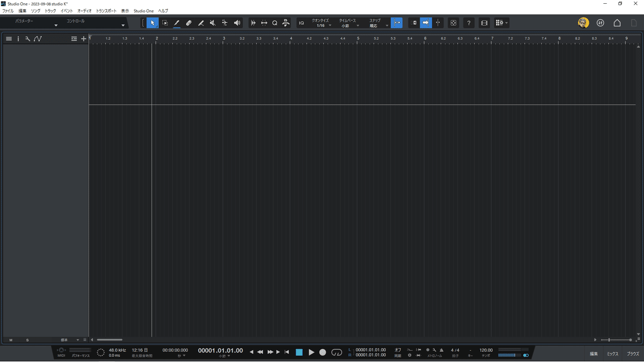Click the edit cursor crosshair icon
Image resolution: width=644 pixels, height=362 pixels.
(438, 23)
